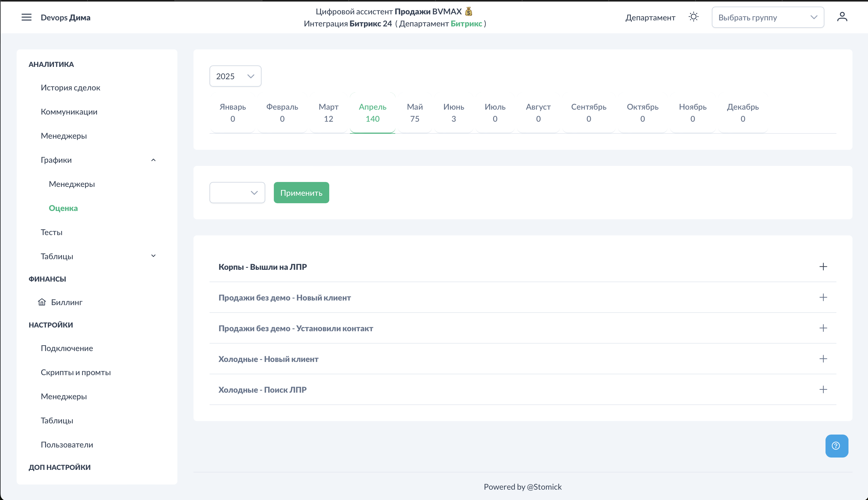Open the 2025 year dropdown
The width and height of the screenshot is (868, 500).
(x=235, y=76)
